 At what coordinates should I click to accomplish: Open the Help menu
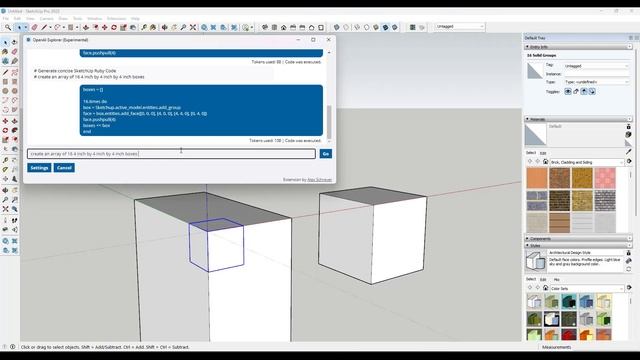(x=135, y=19)
